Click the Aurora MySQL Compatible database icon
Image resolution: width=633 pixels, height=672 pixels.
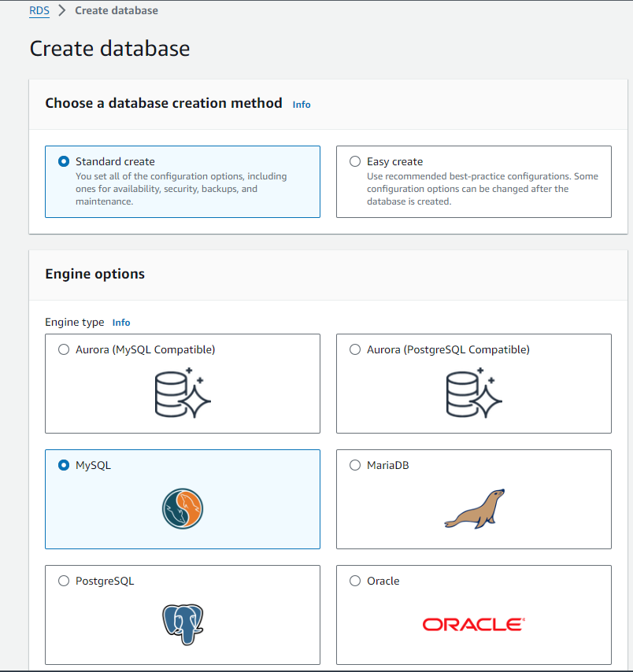pyautogui.click(x=183, y=392)
